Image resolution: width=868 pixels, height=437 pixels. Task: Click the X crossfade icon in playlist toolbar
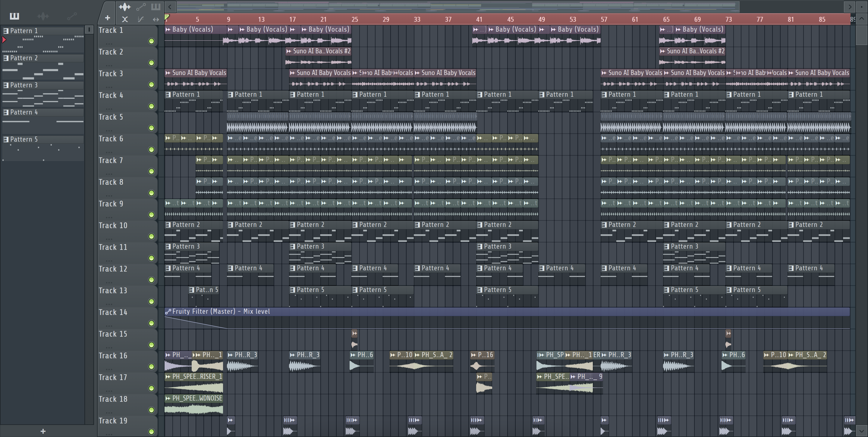coord(125,19)
